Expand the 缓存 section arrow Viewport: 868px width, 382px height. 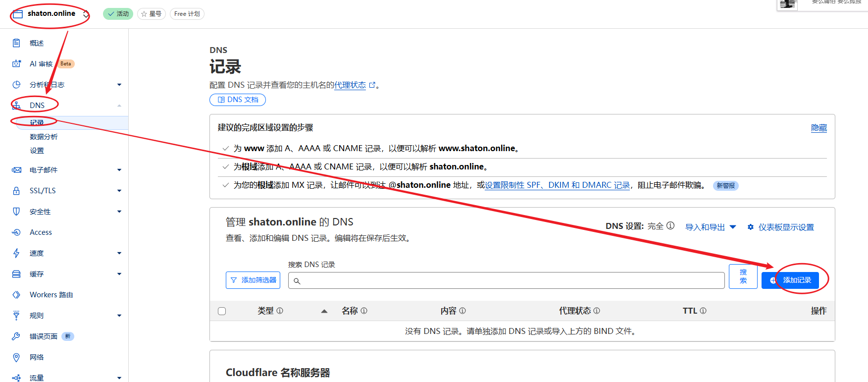click(119, 274)
